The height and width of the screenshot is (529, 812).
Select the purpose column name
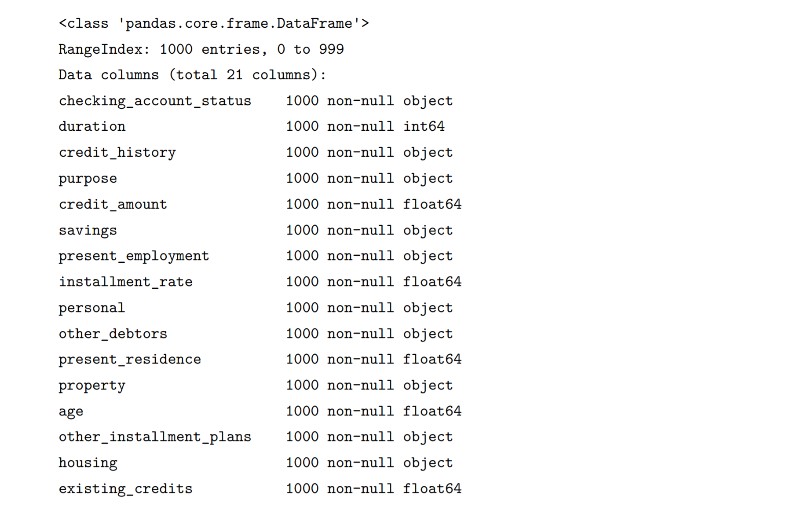[88, 179]
